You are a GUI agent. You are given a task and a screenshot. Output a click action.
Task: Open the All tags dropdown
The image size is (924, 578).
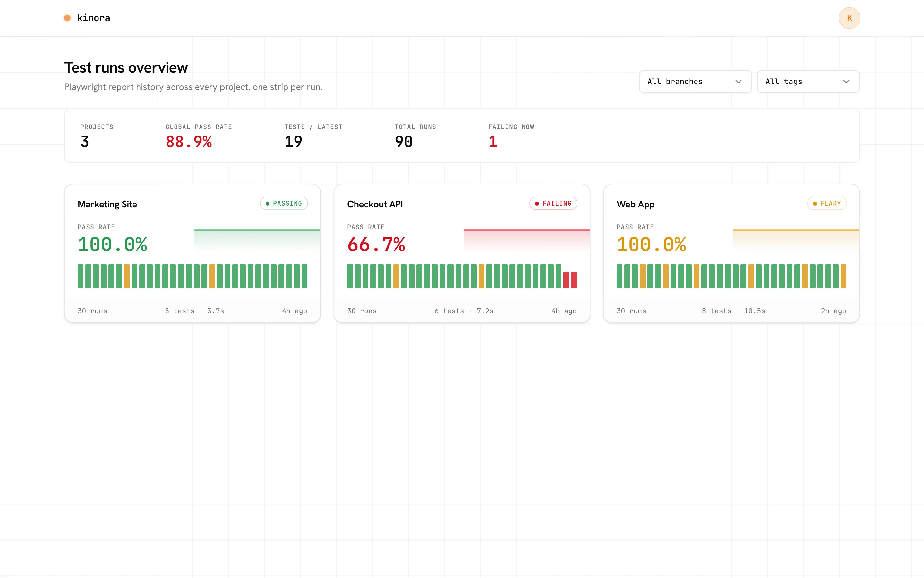pos(808,82)
